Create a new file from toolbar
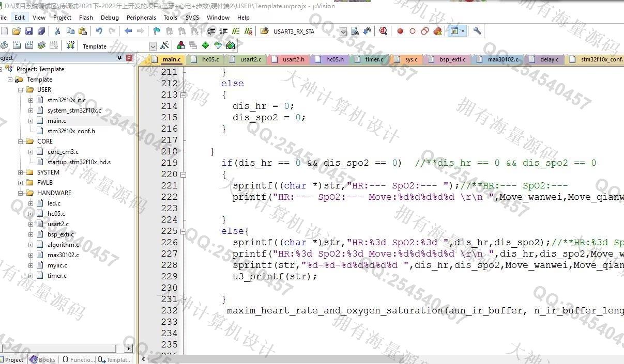 pyautogui.click(x=4, y=31)
